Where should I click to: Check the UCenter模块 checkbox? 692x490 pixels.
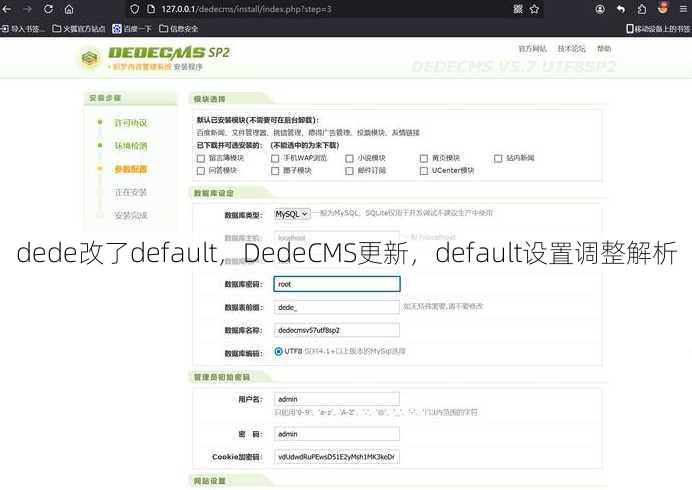[x=424, y=170]
